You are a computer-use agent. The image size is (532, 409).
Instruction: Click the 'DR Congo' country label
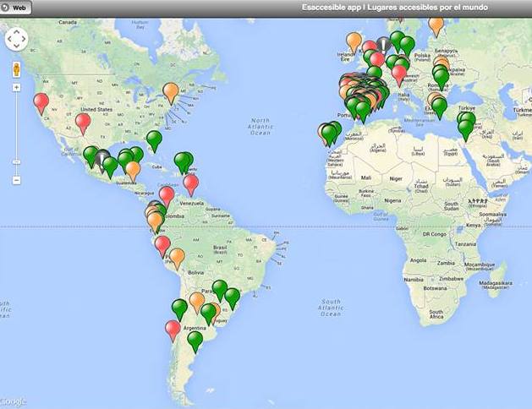point(434,234)
